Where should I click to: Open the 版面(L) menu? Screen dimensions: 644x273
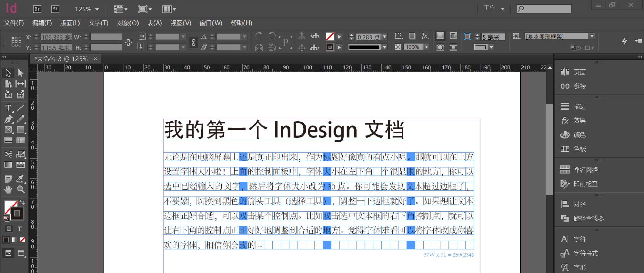click(70, 23)
